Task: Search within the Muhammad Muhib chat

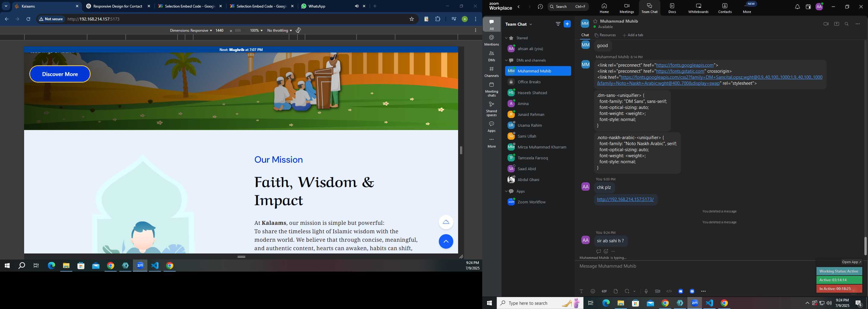Action: pyautogui.click(x=847, y=24)
